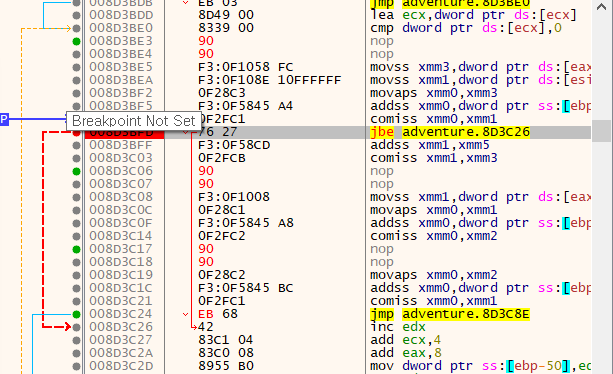Click opcode bytes F3:0F1008
Screen dimensions: 613x374
pyautogui.click(x=234, y=197)
